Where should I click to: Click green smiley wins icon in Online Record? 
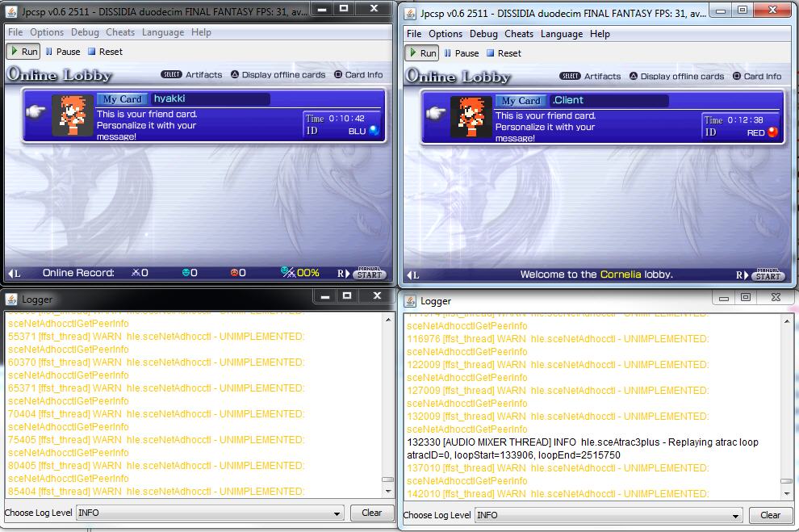[x=186, y=273]
